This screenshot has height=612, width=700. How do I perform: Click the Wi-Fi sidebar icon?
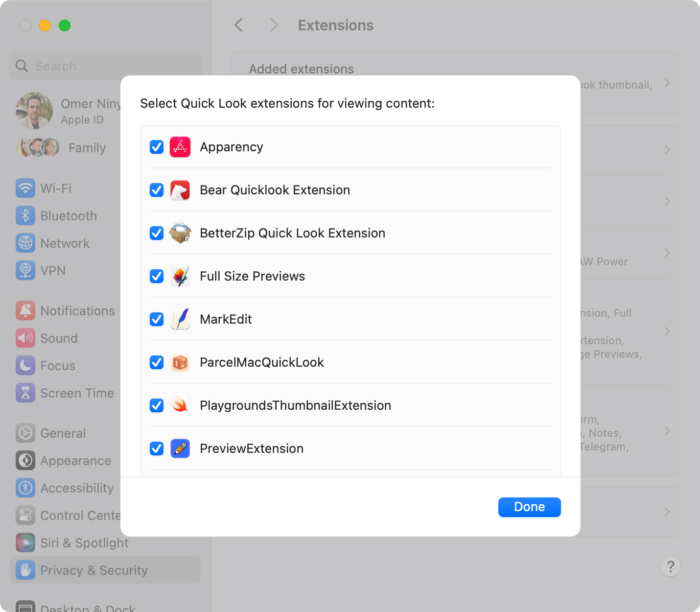[25, 188]
